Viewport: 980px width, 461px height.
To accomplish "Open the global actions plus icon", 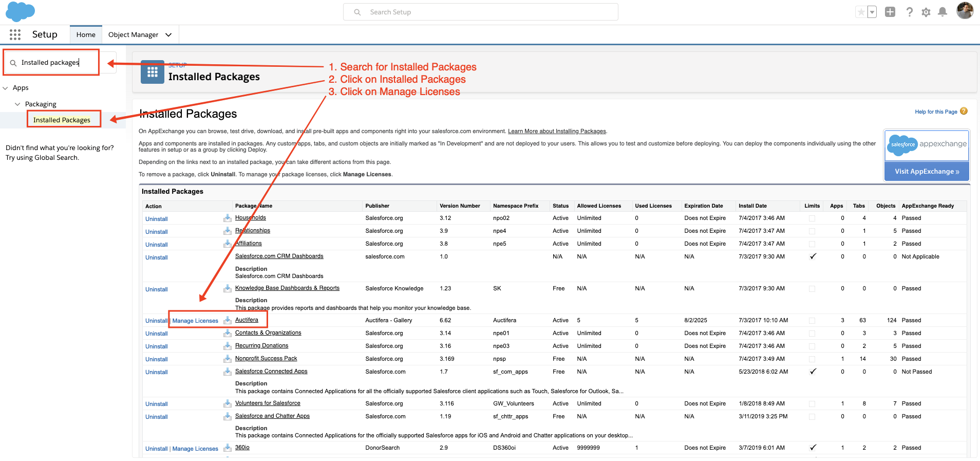I will point(890,12).
